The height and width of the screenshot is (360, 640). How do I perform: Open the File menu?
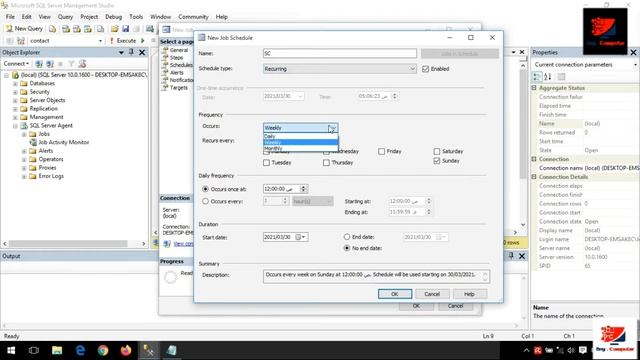pos(10,17)
